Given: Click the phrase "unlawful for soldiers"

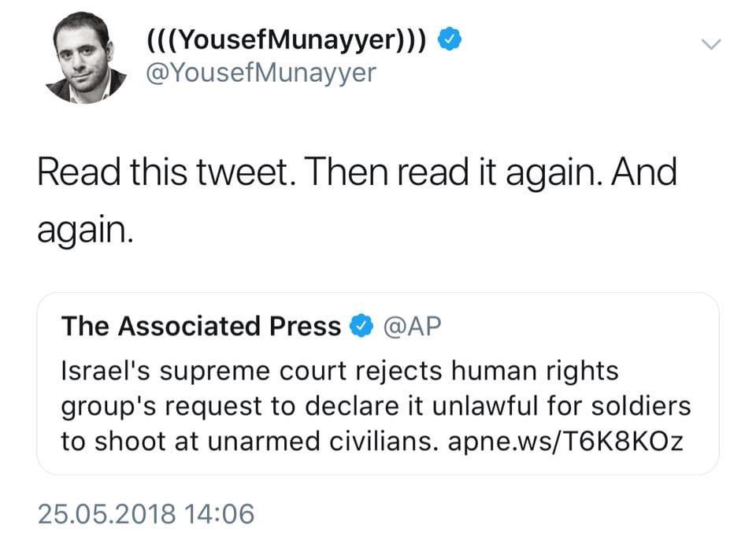Looking at the screenshot, I should 561,406.
